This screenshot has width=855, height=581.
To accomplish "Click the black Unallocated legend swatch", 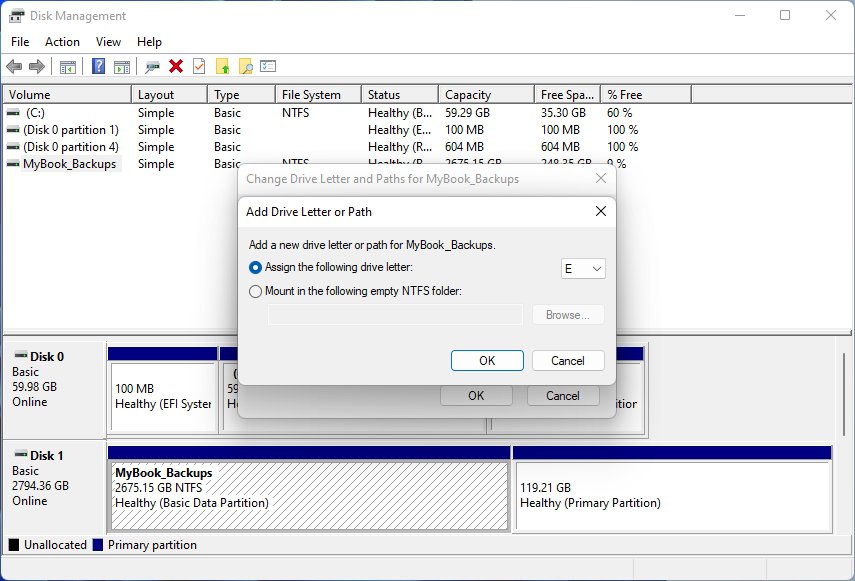I will tap(14, 544).
